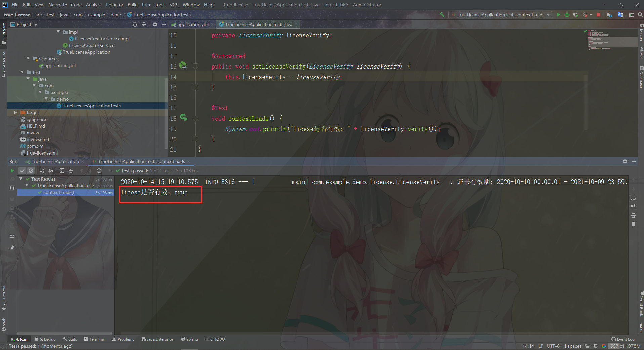Click run gutter icon beside contextLoads
This screenshot has width=644, height=350.
183,117
